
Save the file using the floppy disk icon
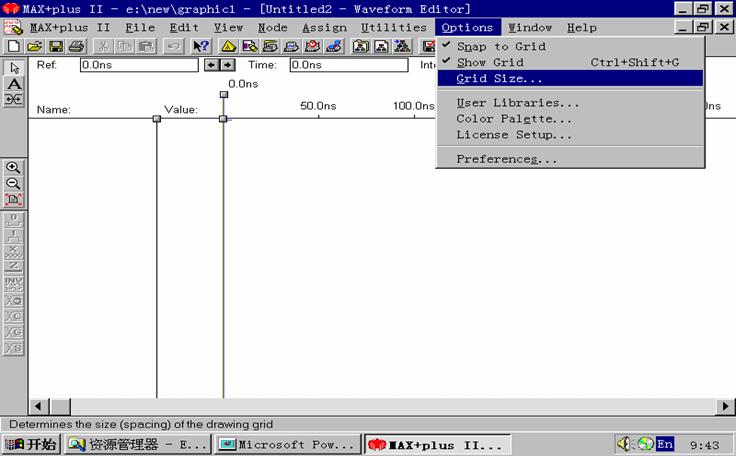[x=56, y=46]
